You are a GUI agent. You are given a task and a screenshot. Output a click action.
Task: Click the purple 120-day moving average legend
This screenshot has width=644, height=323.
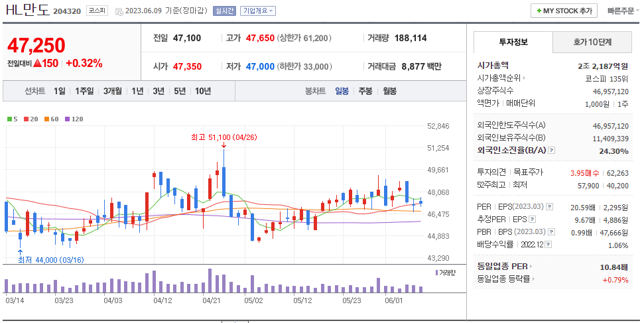click(x=74, y=119)
